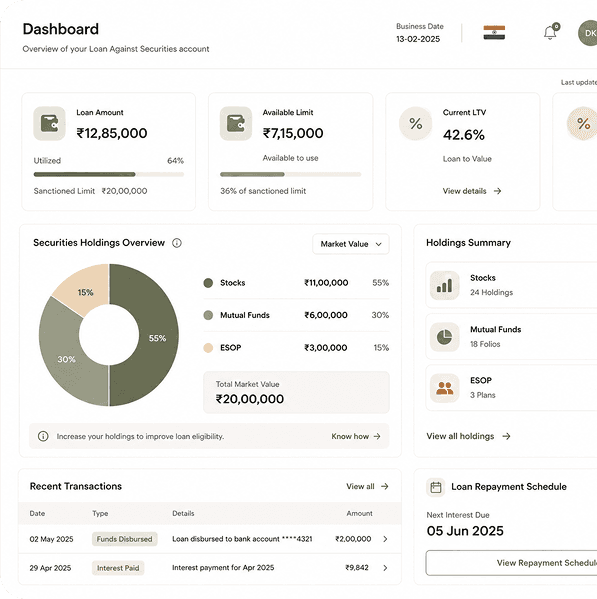
Task: Show info for Securities Holdings Overview
Action: 177,243
